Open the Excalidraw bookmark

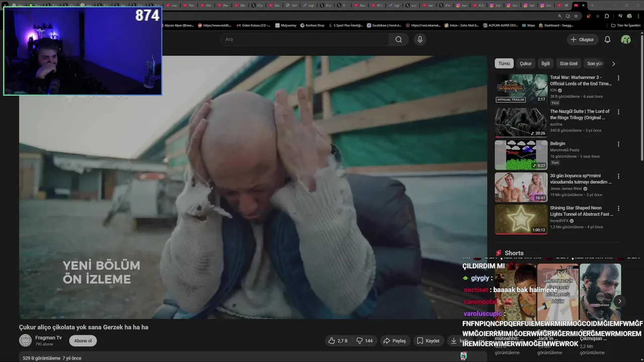tap(383, 25)
